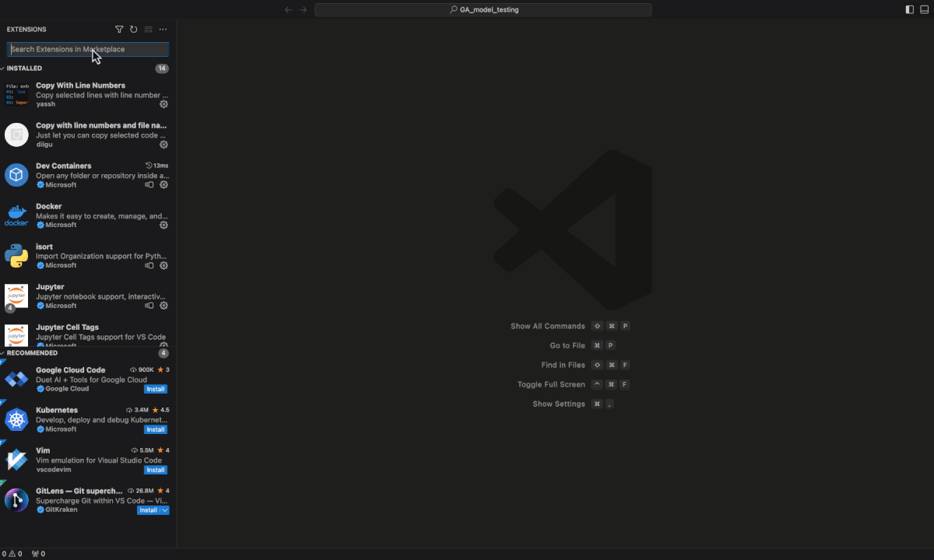Click the Vim extension logo
This screenshot has height=560, width=934.
coord(16,460)
